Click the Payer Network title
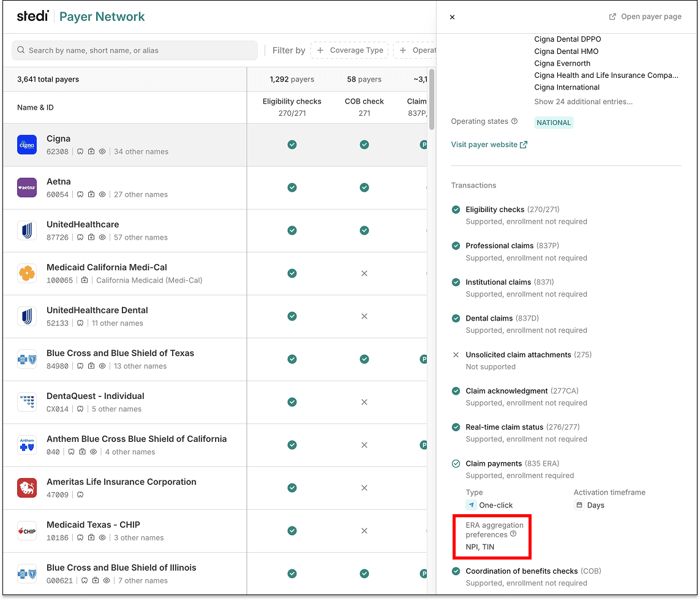Screen dimensions: 700x600 102,17
